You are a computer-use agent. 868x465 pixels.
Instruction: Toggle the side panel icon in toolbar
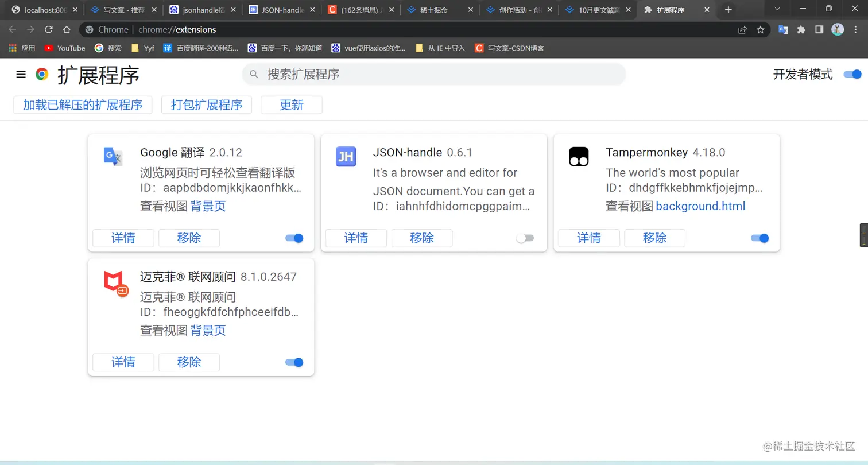pos(819,29)
